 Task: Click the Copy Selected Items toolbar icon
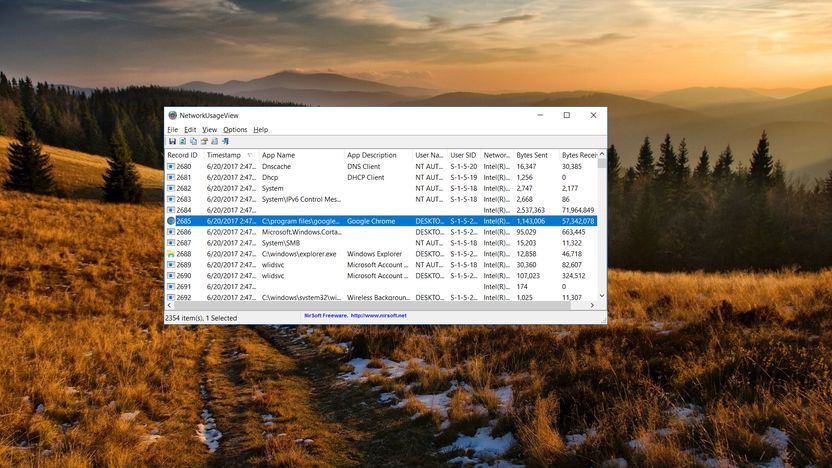coord(193,141)
